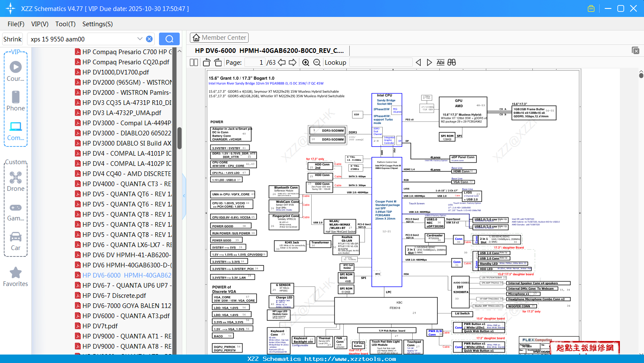Open HP DV1000,DV1700.pdf
This screenshot has width=644, height=363.
112,72
